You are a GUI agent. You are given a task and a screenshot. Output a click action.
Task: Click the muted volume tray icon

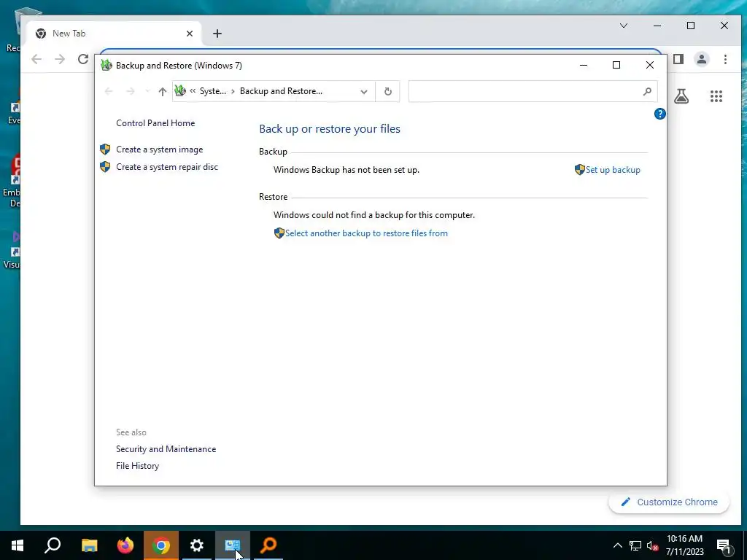point(653,545)
